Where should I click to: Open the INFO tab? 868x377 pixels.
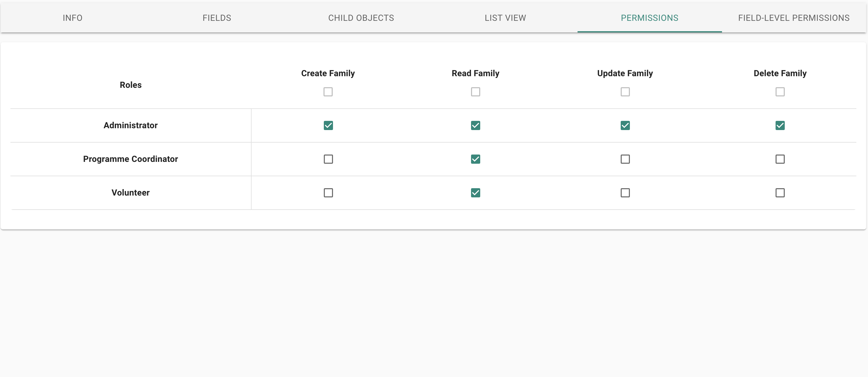73,18
